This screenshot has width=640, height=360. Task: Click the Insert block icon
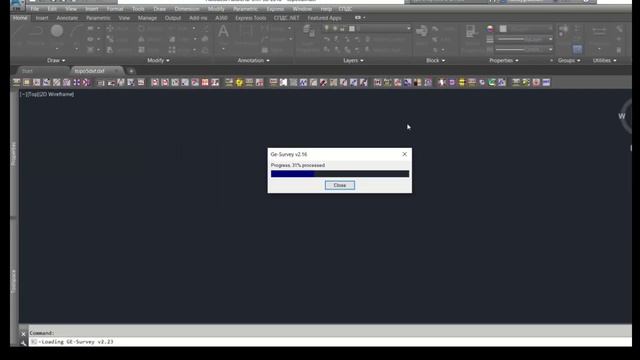point(422,31)
